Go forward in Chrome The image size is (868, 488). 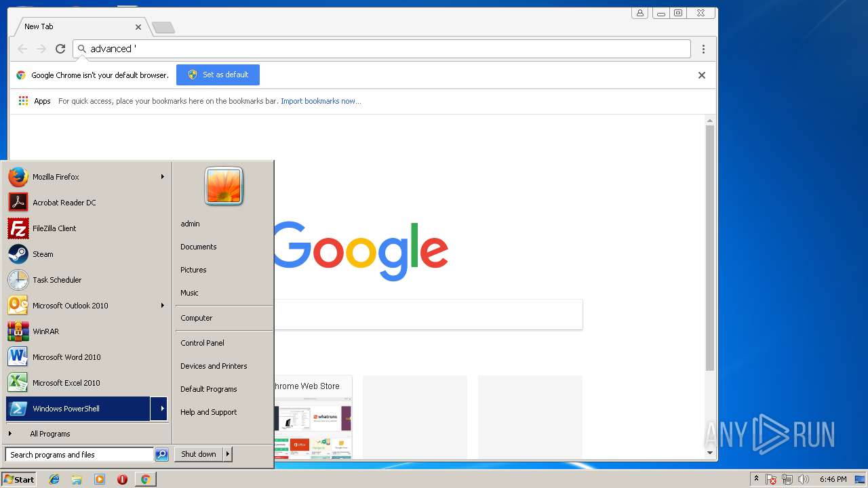[x=41, y=49]
